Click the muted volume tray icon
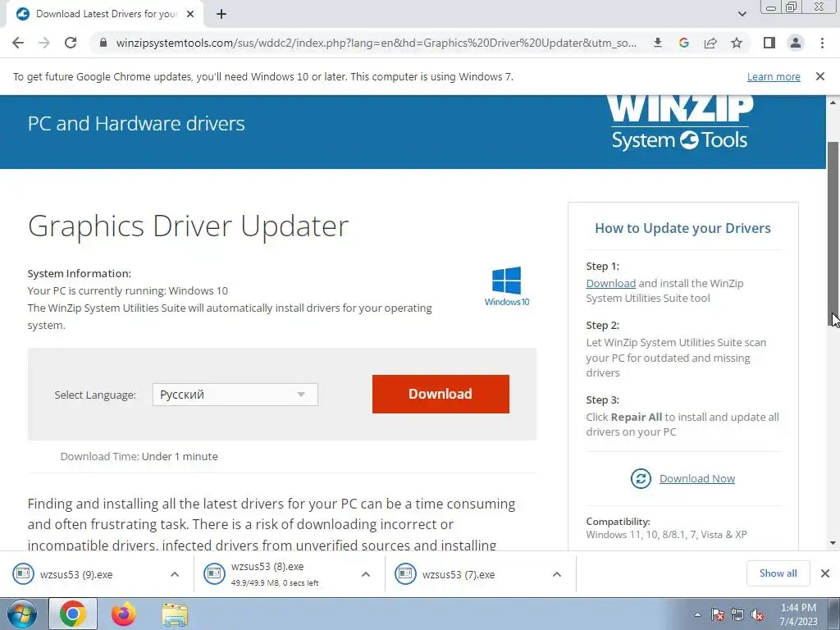 (x=757, y=615)
